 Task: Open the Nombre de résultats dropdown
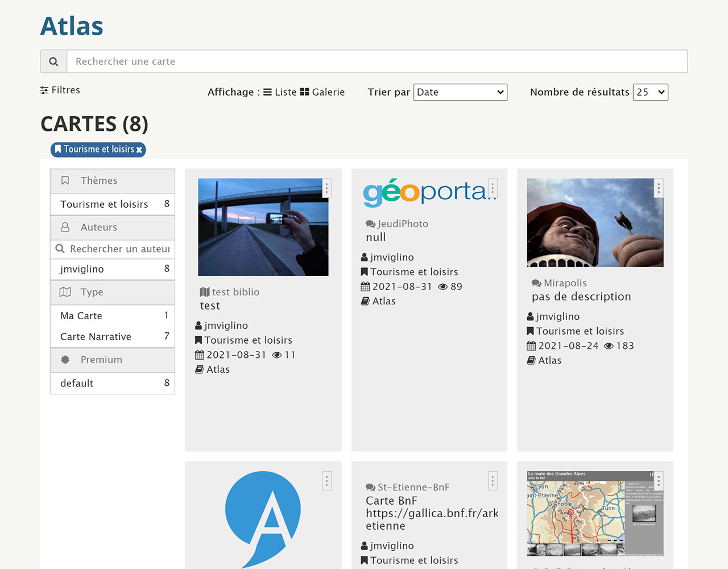[650, 92]
